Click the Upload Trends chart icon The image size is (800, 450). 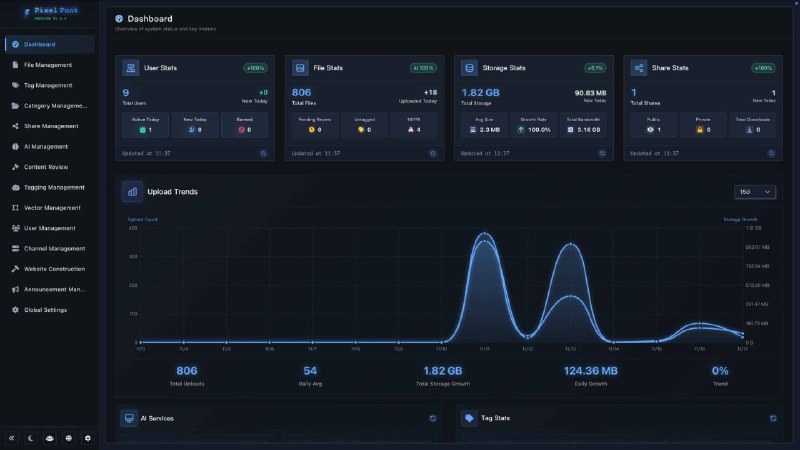[x=132, y=191]
